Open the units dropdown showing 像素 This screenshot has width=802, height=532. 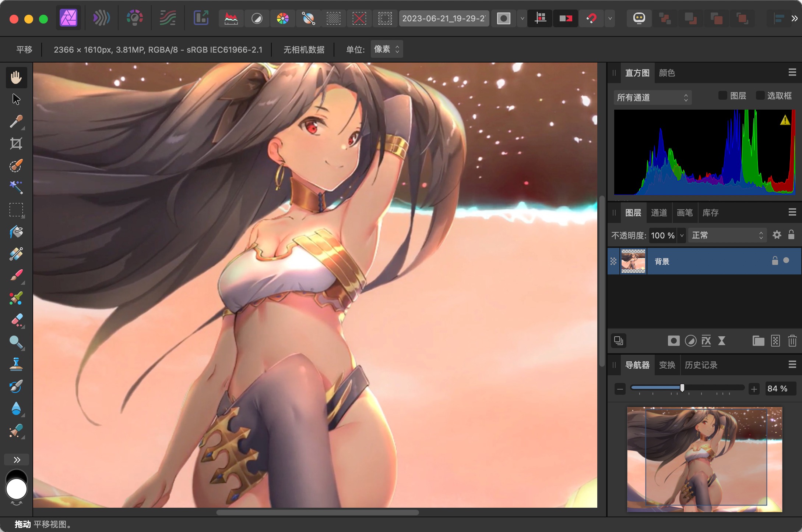tap(387, 49)
